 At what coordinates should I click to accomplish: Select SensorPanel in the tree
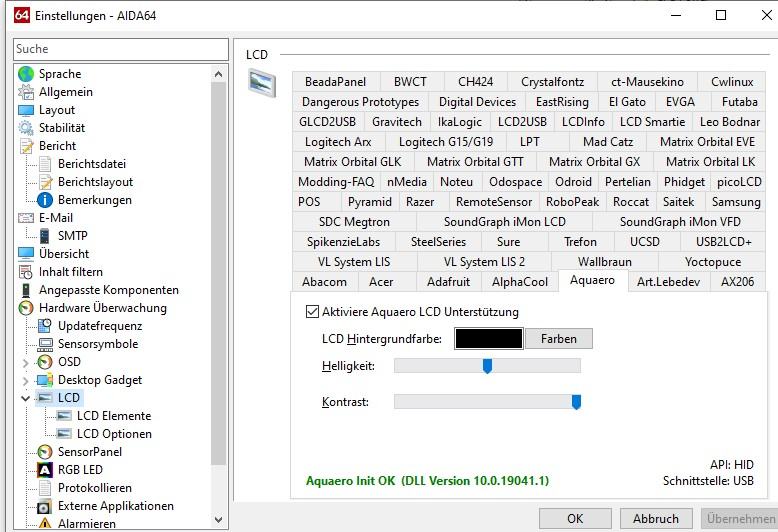coord(90,452)
